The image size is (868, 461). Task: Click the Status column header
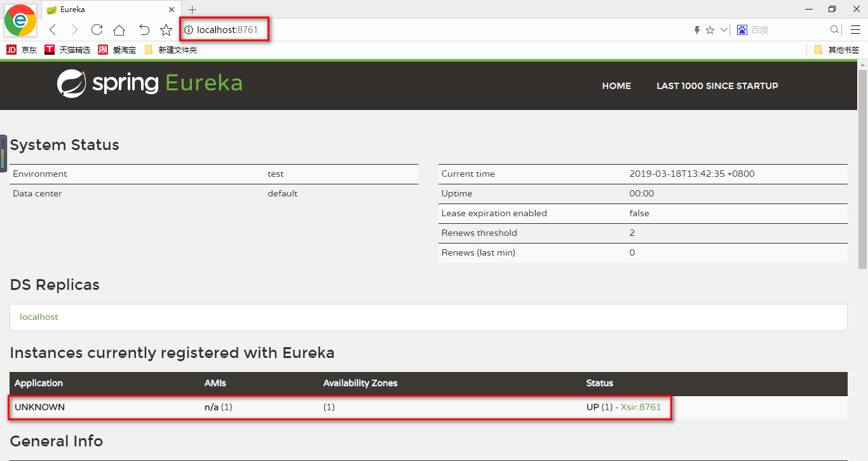pos(600,383)
